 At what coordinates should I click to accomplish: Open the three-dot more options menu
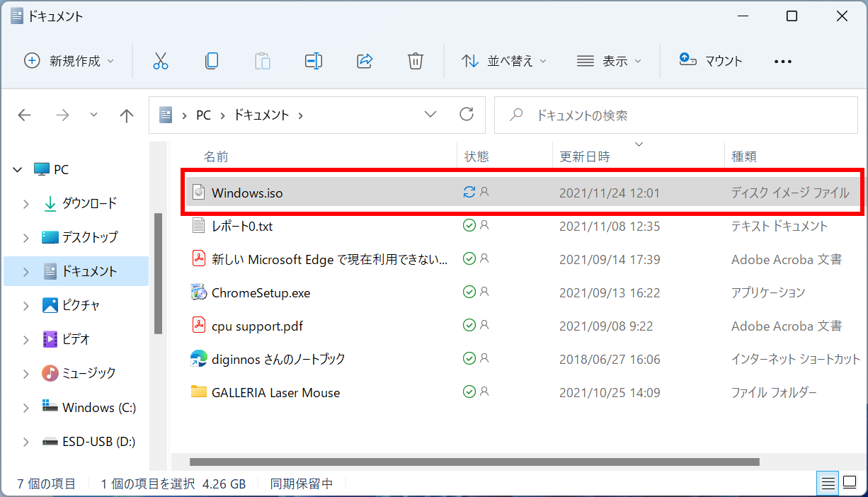pos(782,62)
